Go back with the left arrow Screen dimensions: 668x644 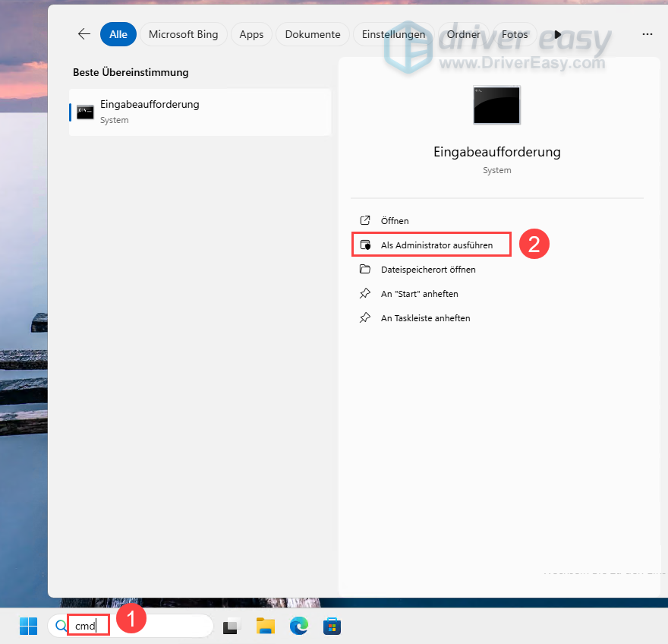[x=84, y=34]
